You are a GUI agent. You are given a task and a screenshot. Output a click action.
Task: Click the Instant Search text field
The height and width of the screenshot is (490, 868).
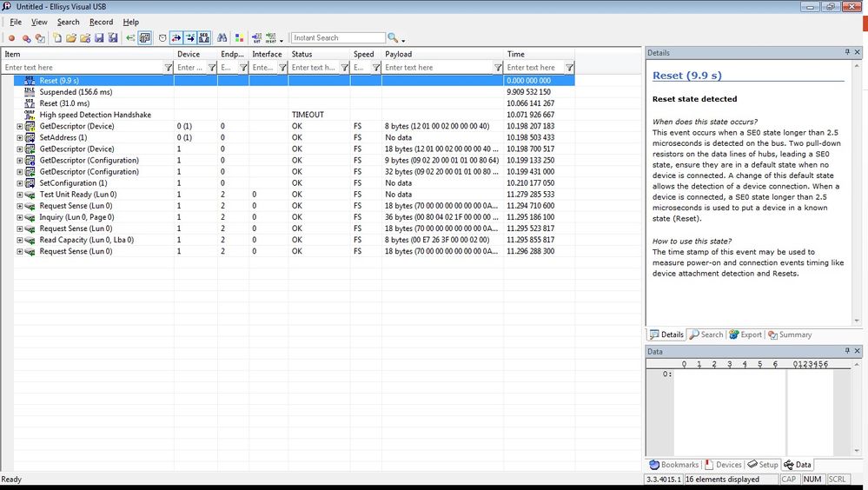(x=338, y=37)
